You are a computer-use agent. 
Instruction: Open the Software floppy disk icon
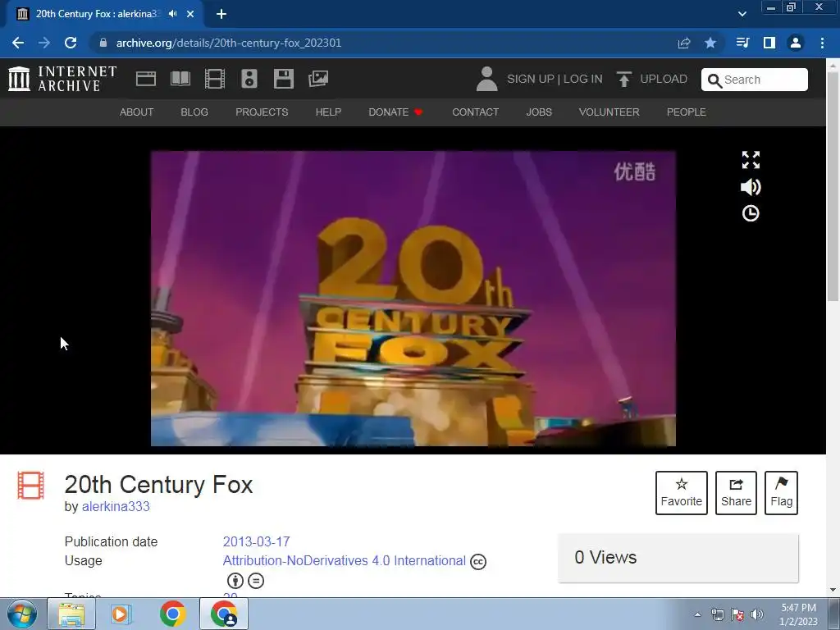tap(283, 79)
